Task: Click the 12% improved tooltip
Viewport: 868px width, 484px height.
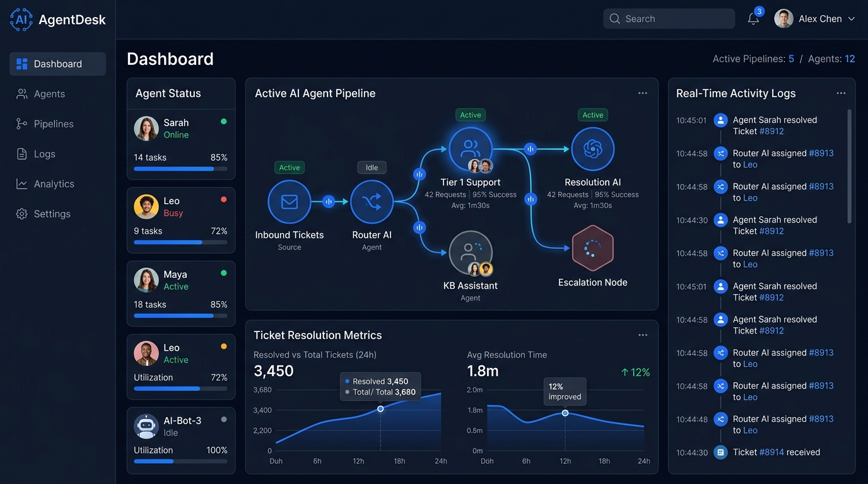Action: click(x=565, y=391)
